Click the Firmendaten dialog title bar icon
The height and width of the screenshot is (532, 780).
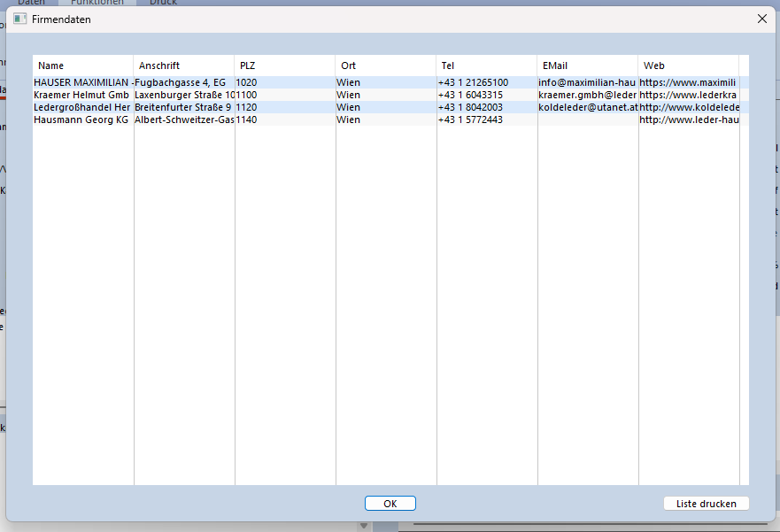tap(19, 19)
